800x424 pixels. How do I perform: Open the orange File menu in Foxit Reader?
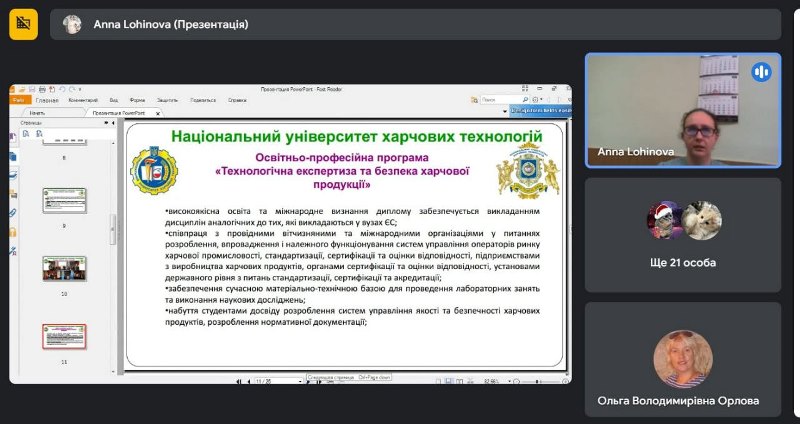coord(20,100)
